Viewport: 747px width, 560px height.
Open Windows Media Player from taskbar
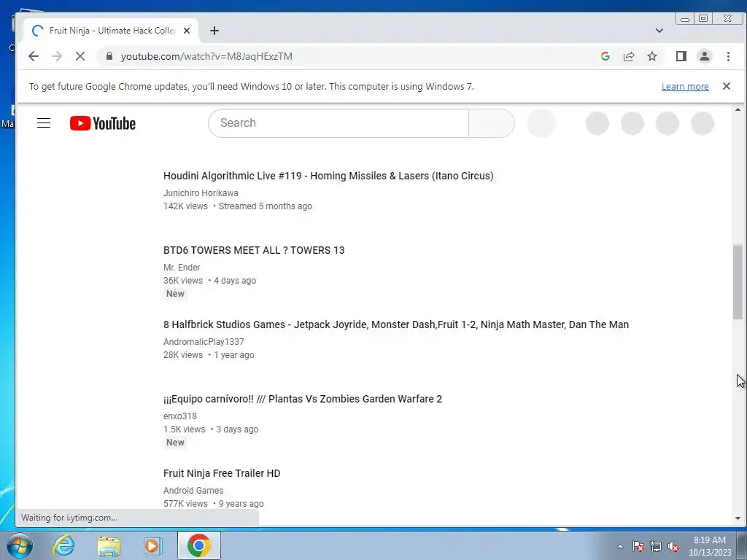click(x=153, y=545)
